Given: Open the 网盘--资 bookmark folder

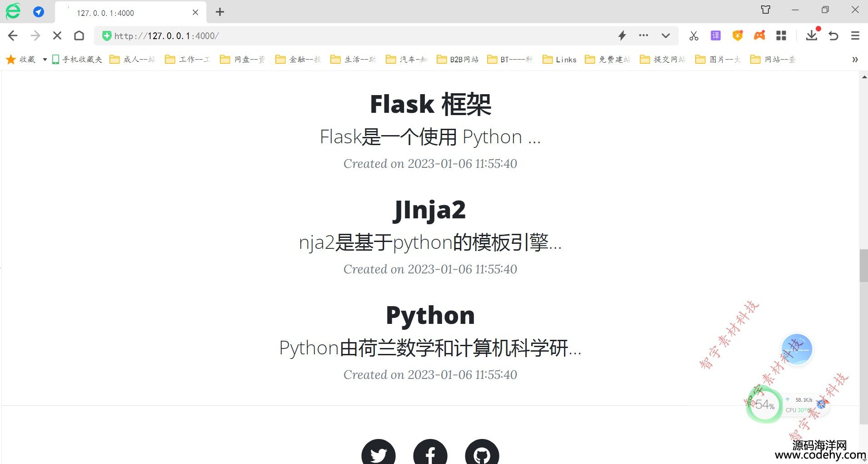Looking at the screenshot, I should point(243,60).
